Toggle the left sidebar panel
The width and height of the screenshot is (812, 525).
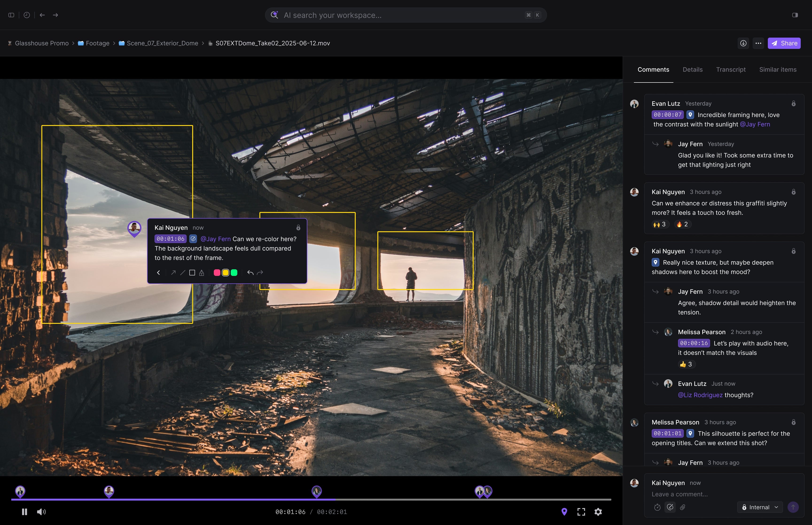click(x=11, y=15)
